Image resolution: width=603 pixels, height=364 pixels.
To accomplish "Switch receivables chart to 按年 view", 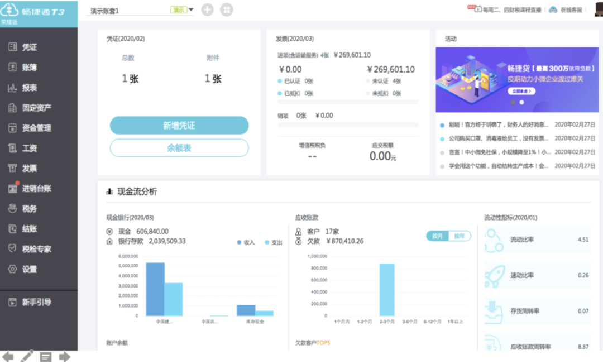I will click(459, 236).
